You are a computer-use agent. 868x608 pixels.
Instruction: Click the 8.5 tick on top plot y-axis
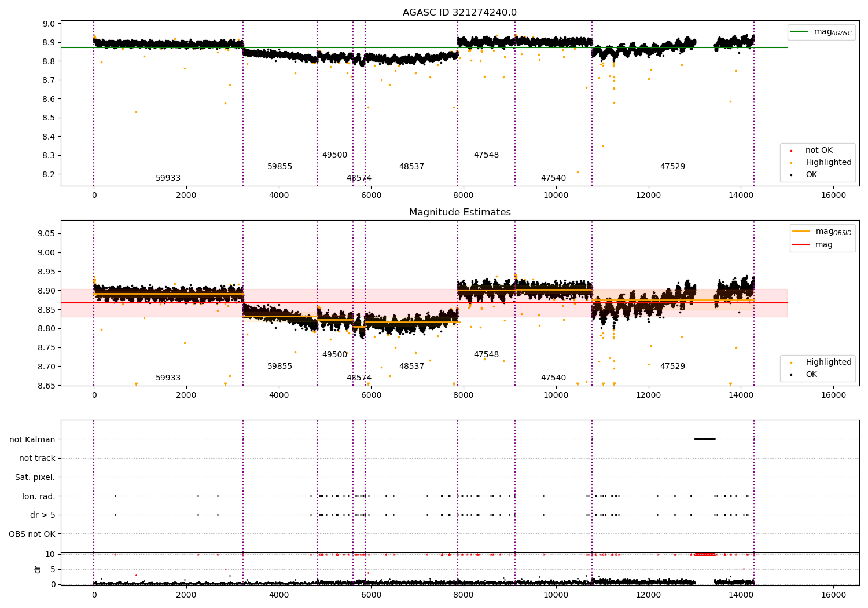[49, 118]
